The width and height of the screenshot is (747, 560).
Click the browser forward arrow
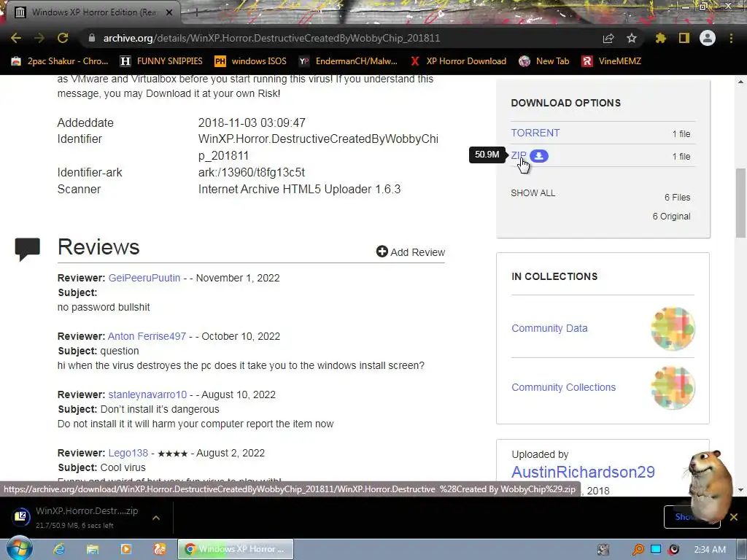[x=39, y=38]
